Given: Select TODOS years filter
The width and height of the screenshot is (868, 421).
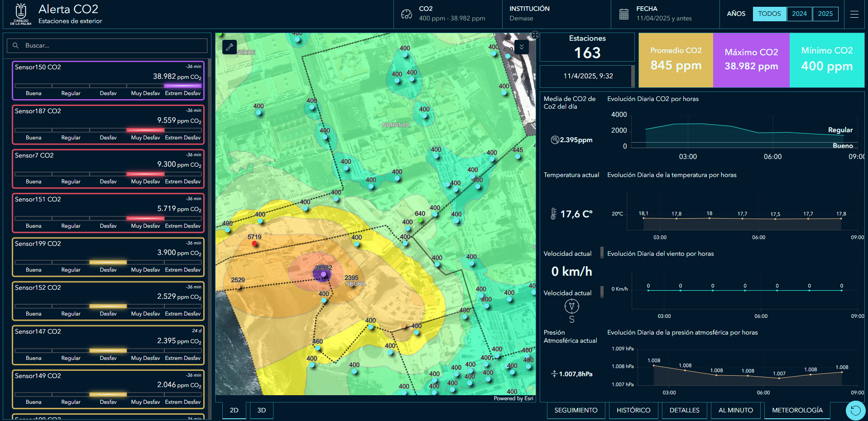Looking at the screenshot, I should pos(769,14).
